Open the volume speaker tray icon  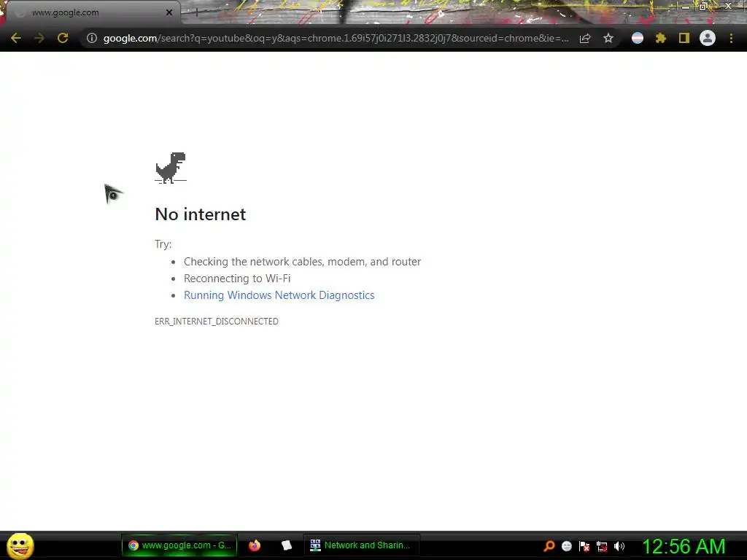point(619,546)
